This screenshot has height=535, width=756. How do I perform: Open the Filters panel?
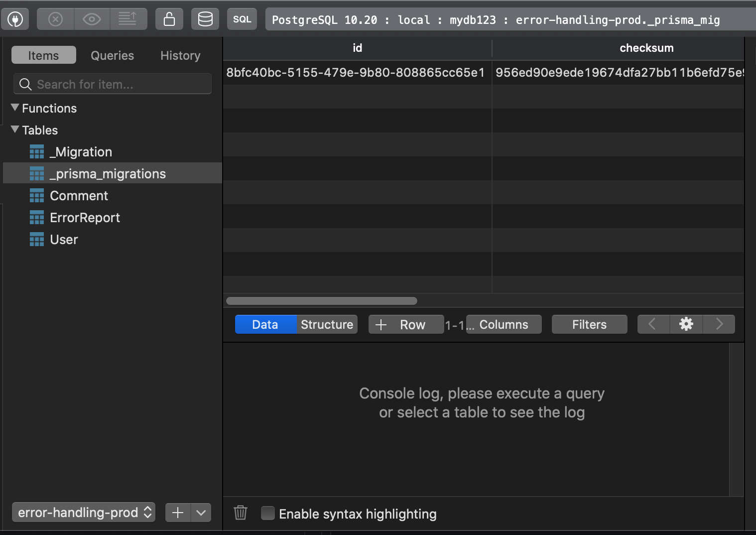(x=589, y=324)
